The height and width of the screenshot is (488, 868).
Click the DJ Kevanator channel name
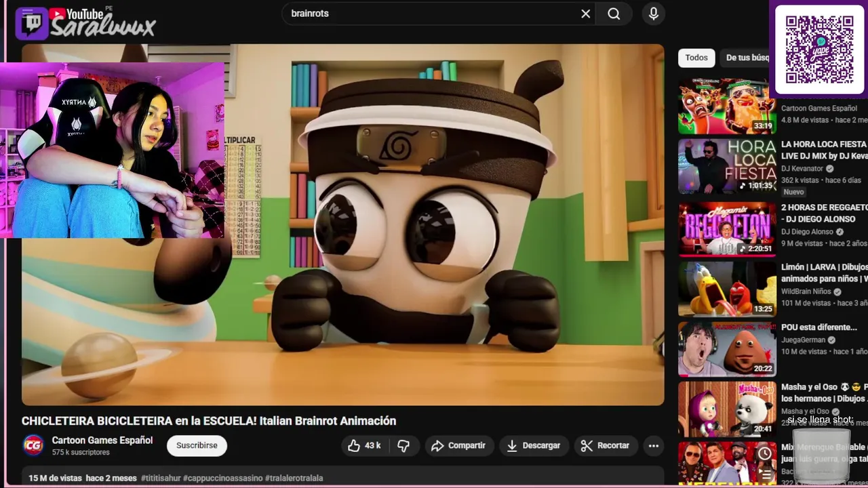pyautogui.click(x=802, y=169)
